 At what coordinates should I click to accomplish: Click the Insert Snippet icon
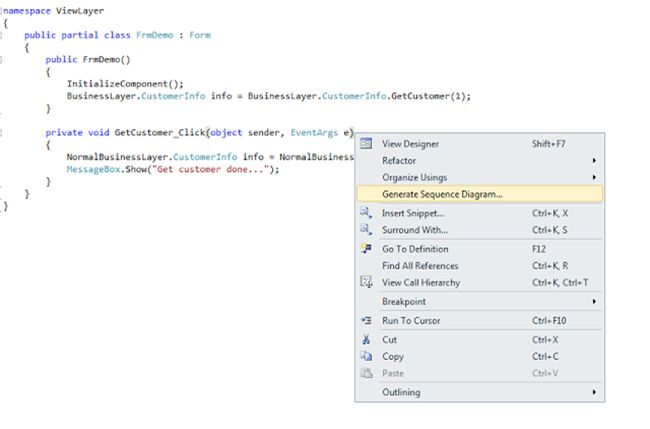[x=366, y=213]
